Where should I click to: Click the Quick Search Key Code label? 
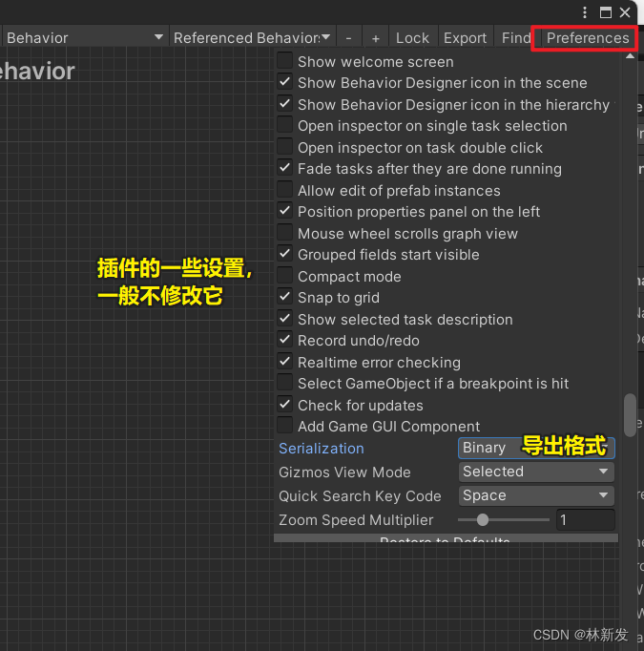tap(360, 496)
